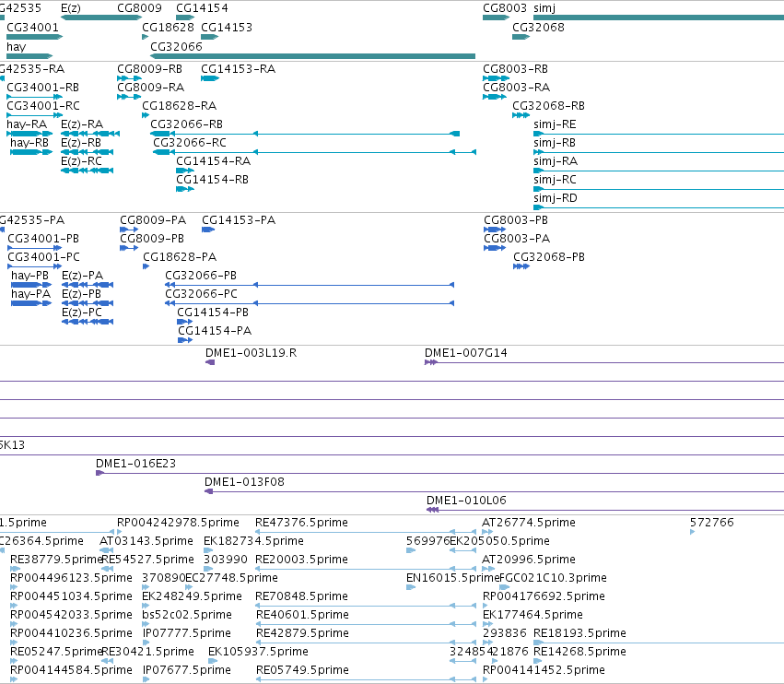Select EST RP004176692.5prime
Image resolution: width=784 pixels, height=684 pixels.
[x=544, y=596]
